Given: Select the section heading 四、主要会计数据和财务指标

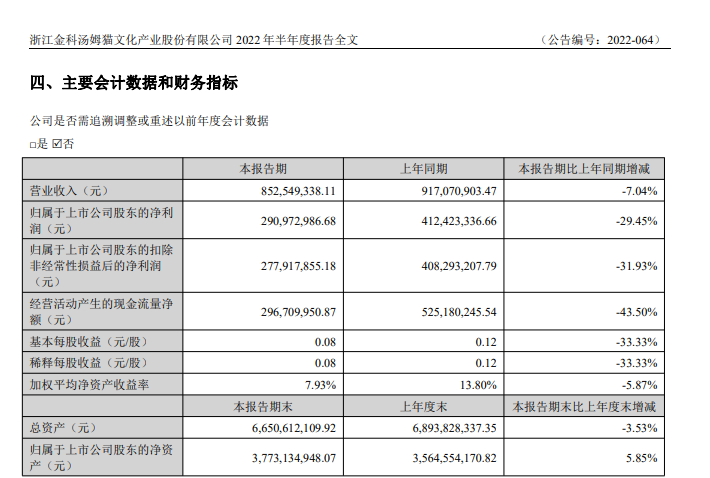Looking at the screenshot, I should (x=134, y=83).
